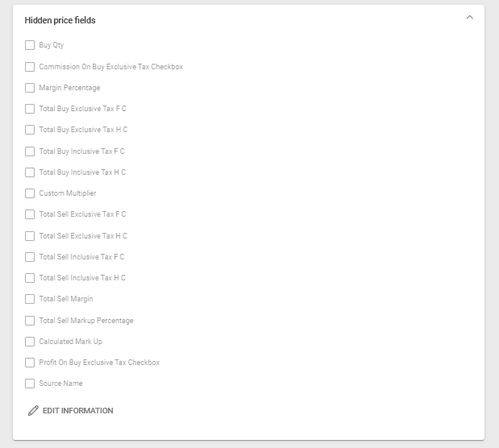Check the Calculated Mark Up box
Image resolution: width=499 pixels, height=448 pixels.
pos(30,342)
